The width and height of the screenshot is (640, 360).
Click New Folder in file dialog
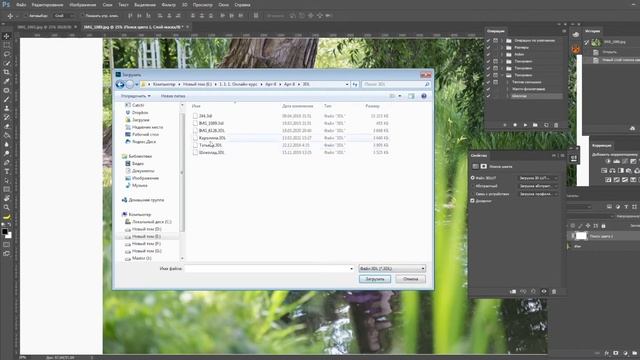coord(173,96)
